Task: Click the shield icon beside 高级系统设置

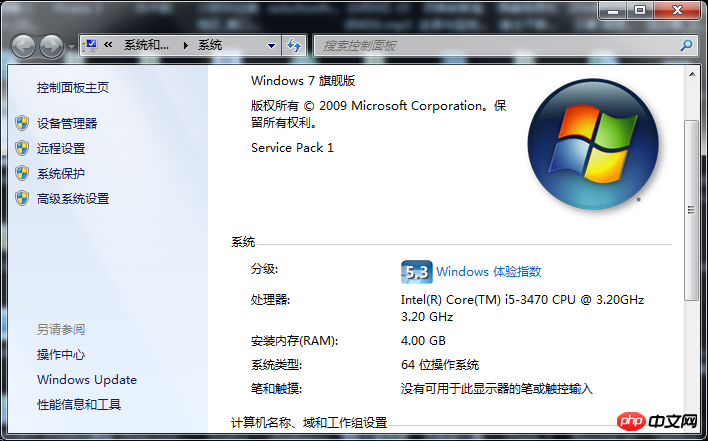Action: pyautogui.click(x=22, y=198)
